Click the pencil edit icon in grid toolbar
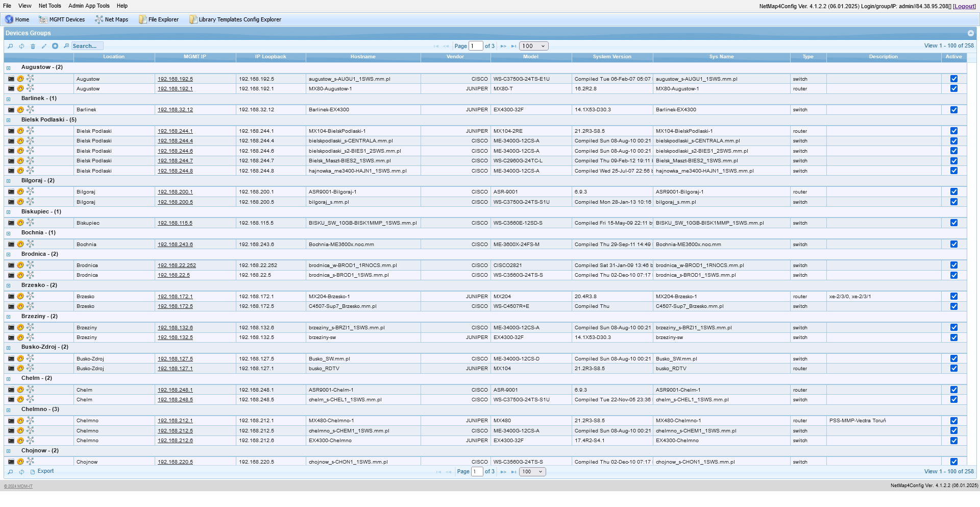Viewport: 980px width, 507px height. tap(44, 46)
